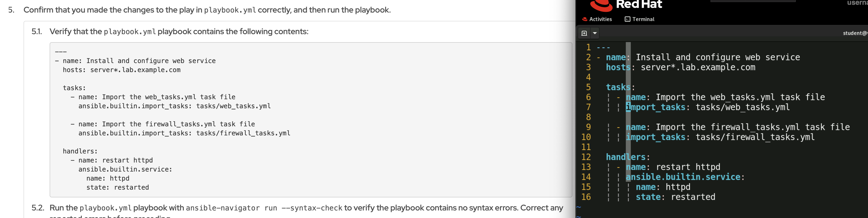Viewport: 868px width, 218px height.
Task: Select the Terminal prompt icon beside its menu label
Action: 627,19
